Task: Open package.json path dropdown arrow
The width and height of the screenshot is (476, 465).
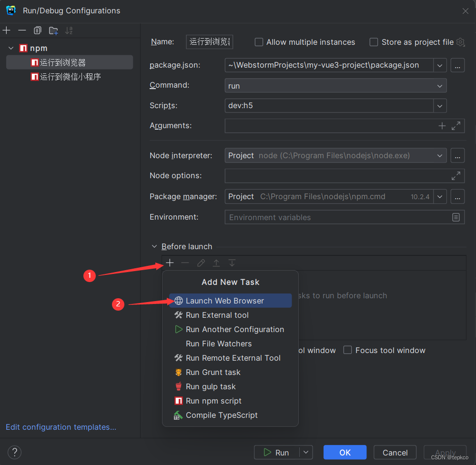Action: point(440,65)
